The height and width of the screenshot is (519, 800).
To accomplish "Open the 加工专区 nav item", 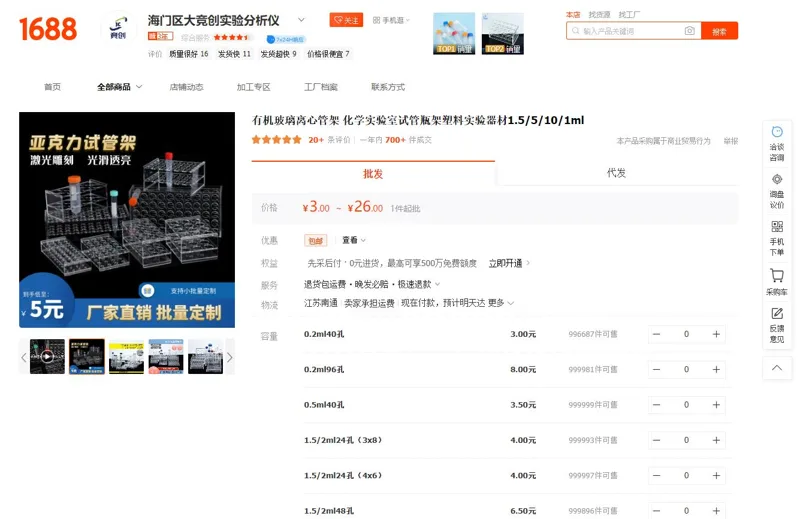I will click(254, 87).
